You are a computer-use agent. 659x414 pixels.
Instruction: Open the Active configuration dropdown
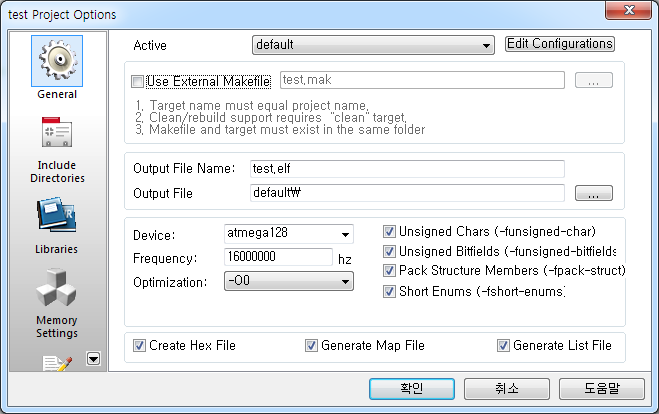(373, 45)
